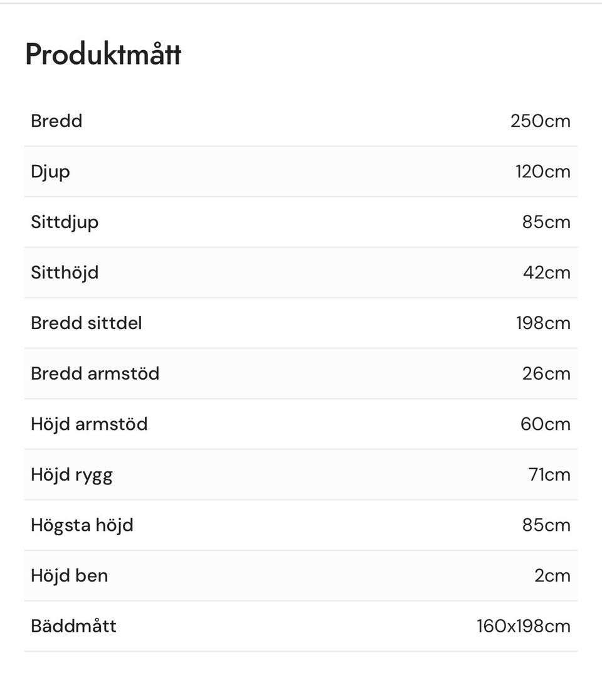Select the Höjd armstöd label
Screen dimensions: 602x700
point(89,424)
